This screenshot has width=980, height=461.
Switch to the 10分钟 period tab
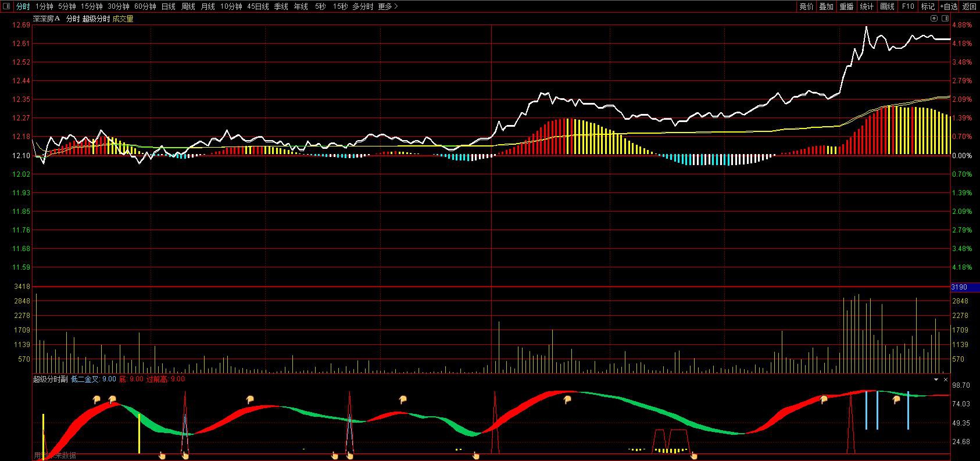click(x=231, y=6)
